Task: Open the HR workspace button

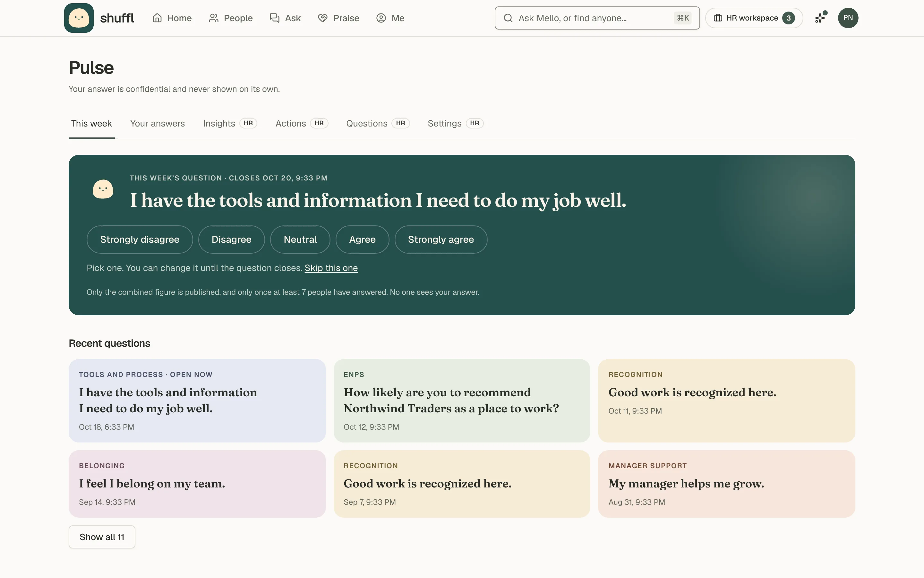Action: 754,18
